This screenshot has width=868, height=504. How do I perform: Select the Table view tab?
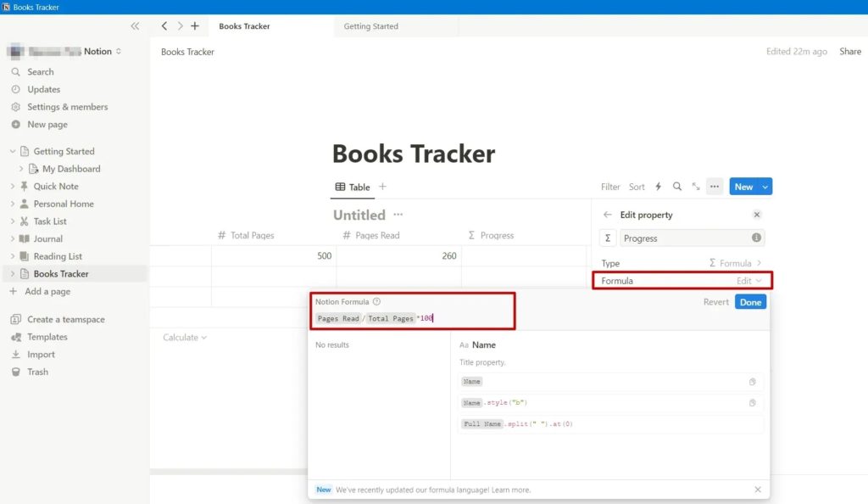click(x=353, y=188)
